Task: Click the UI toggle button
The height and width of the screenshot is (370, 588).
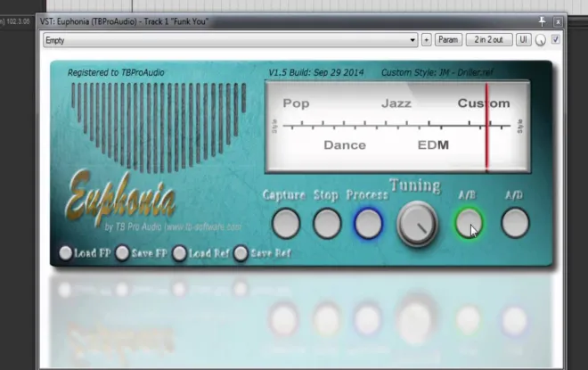Action: (523, 40)
